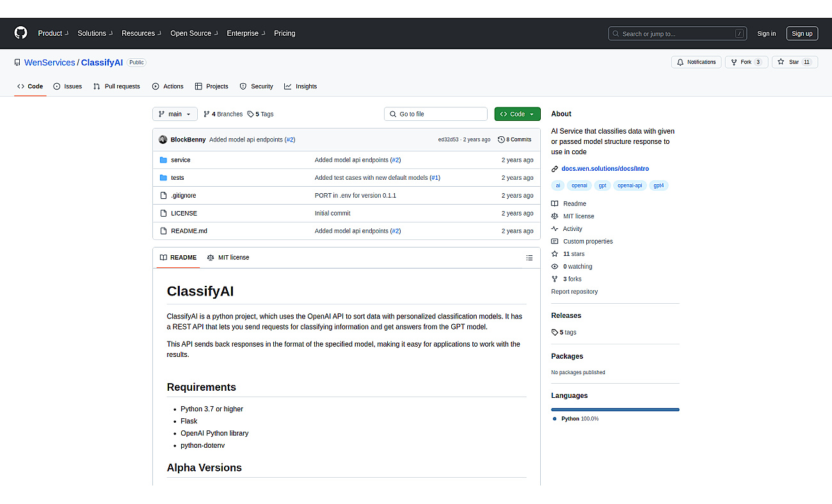This screenshot has width=832, height=504.
Task: Click the Sign in link
Action: (x=766, y=34)
